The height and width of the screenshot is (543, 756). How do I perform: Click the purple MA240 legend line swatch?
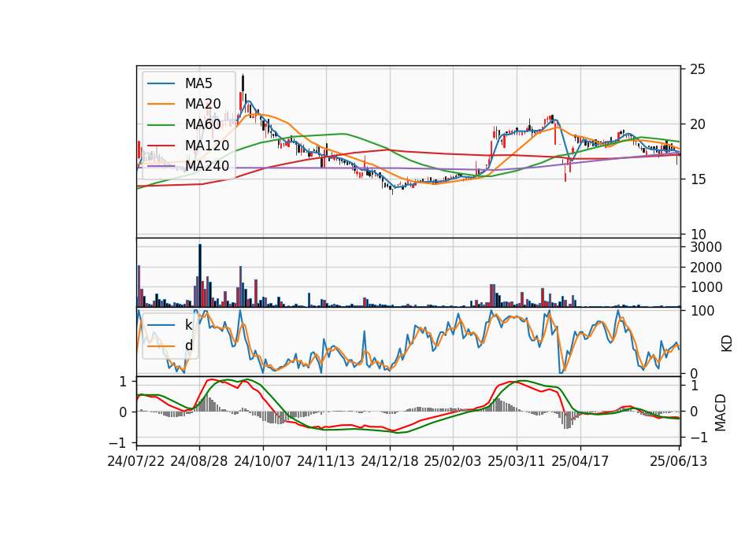pyautogui.click(x=161, y=166)
